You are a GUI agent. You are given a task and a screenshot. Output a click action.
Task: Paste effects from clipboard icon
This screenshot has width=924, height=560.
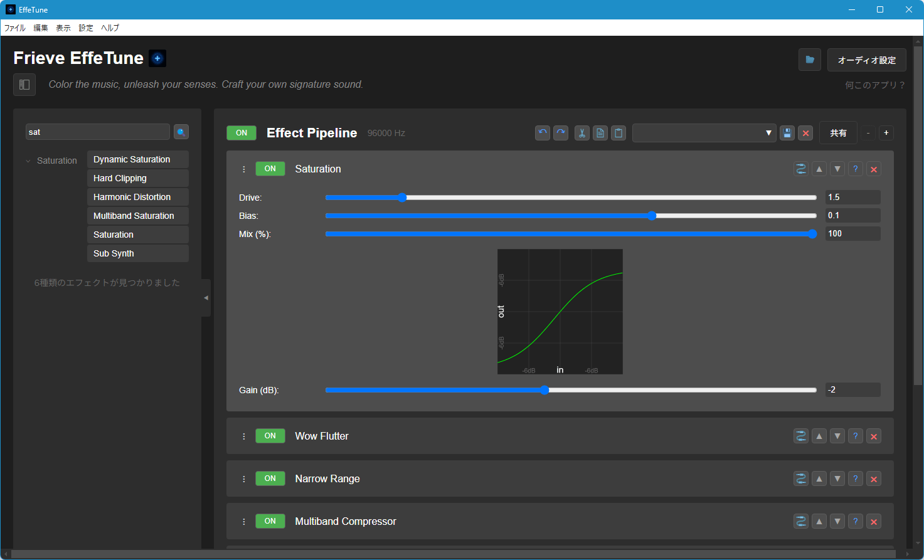click(x=619, y=133)
